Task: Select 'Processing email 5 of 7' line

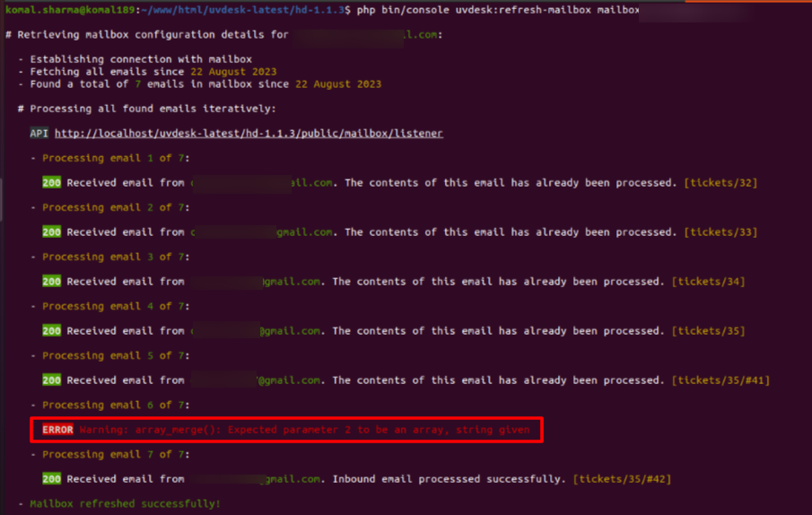Action: point(110,355)
